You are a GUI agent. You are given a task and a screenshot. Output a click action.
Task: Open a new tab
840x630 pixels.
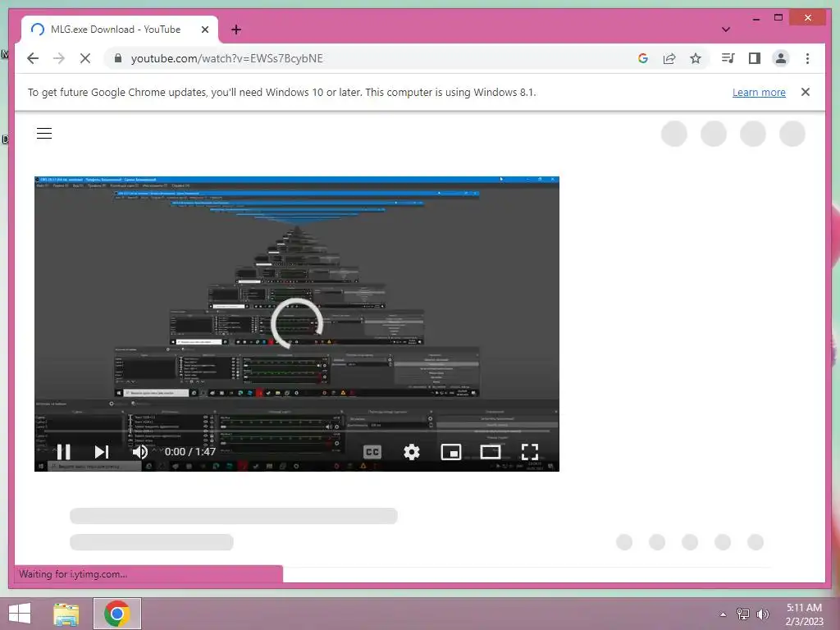236,30
